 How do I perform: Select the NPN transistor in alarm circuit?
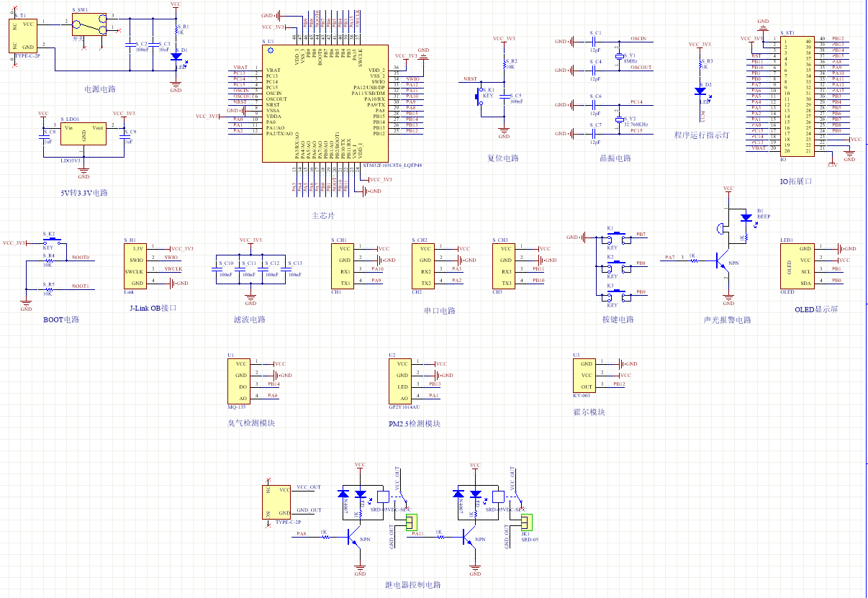722,261
